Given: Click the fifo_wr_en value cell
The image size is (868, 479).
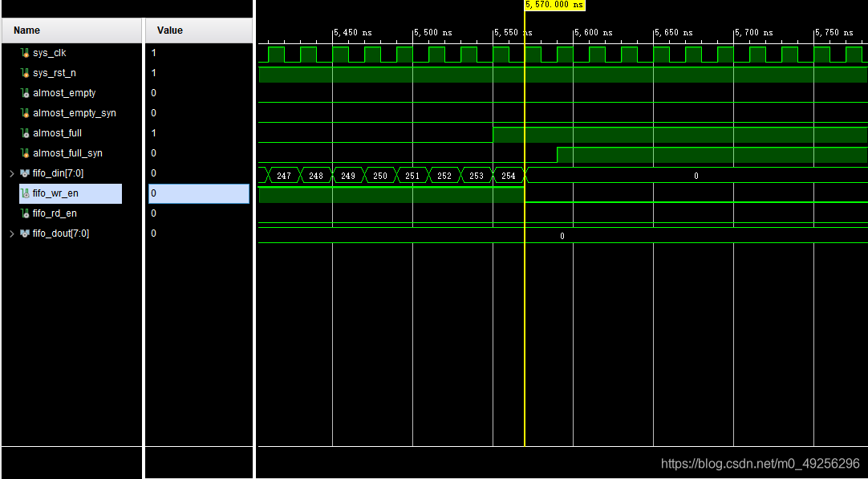Looking at the screenshot, I should pyautogui.click(x=199, y=193).
